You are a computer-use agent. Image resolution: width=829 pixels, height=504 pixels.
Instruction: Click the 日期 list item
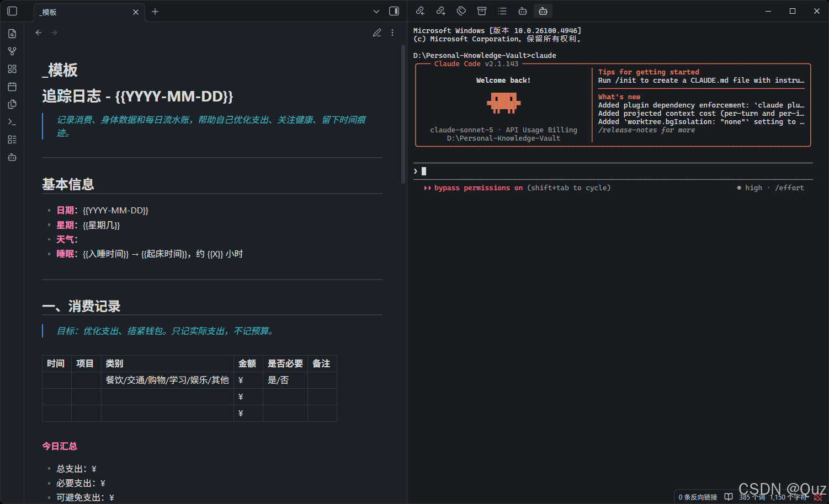[x=102, y=211]
